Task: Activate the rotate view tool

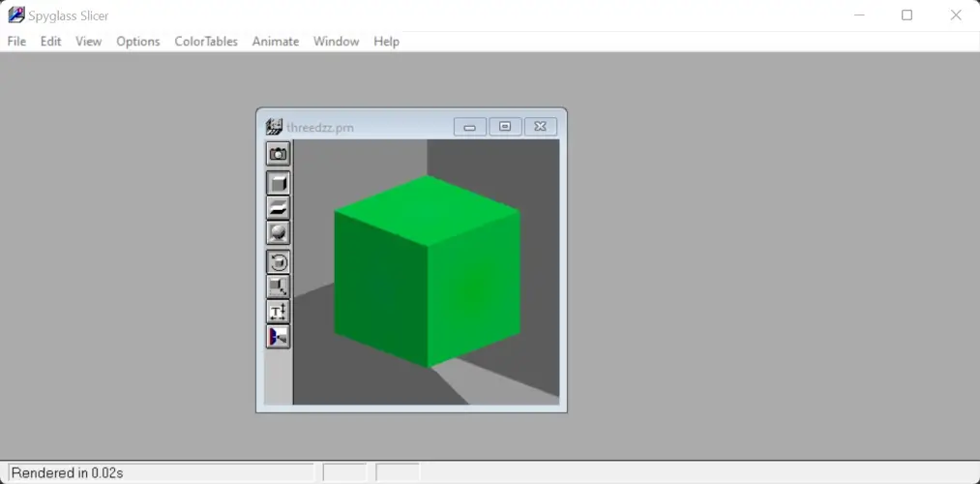Action: [278, 262]
